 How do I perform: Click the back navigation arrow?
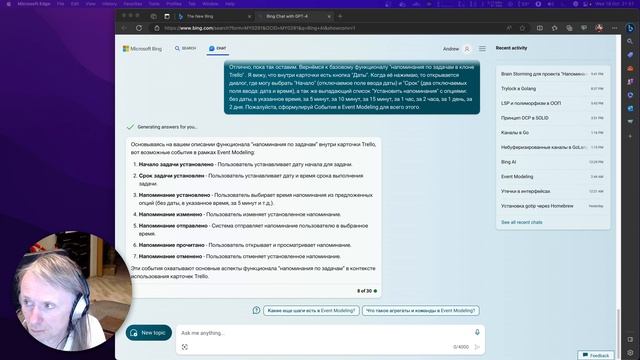click(x=124, y=28)
